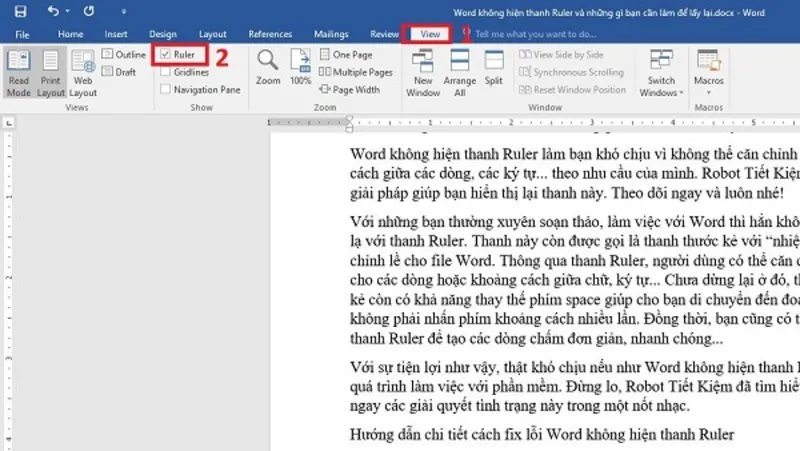
Task: Choose Multiple Pages zoom
Action: [356, 72]
